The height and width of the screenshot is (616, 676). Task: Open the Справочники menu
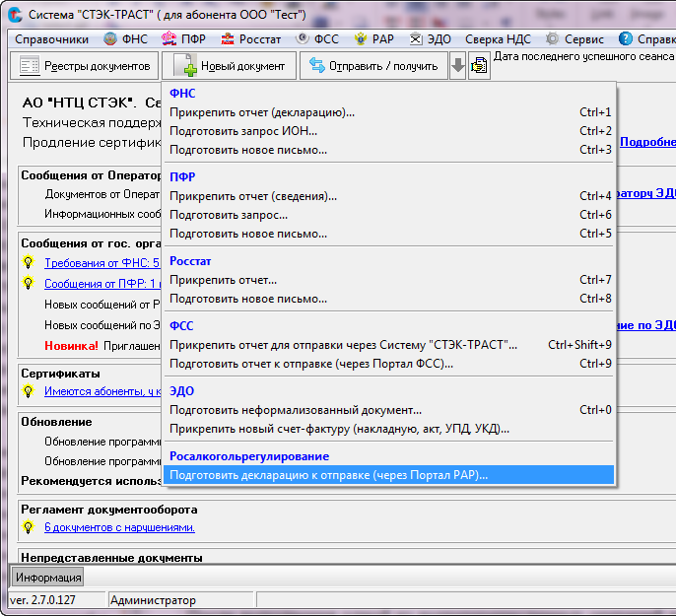point(51,39)
